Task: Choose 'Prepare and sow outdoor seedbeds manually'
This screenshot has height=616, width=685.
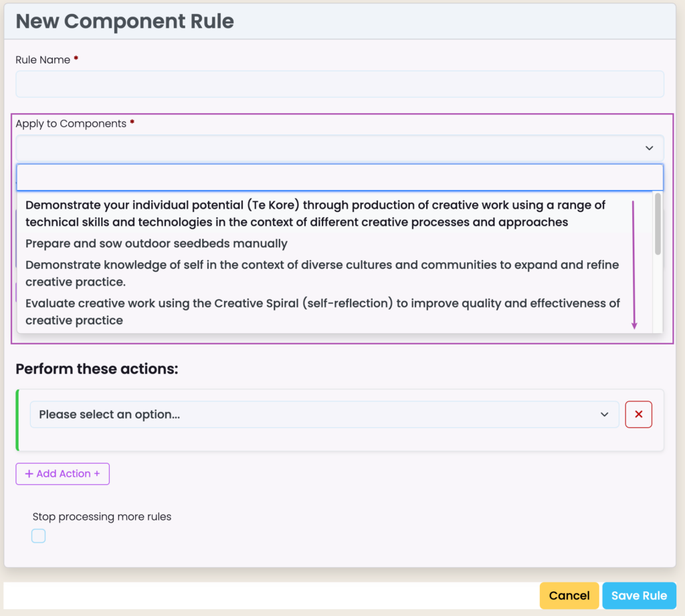Action: pos(157,243)
